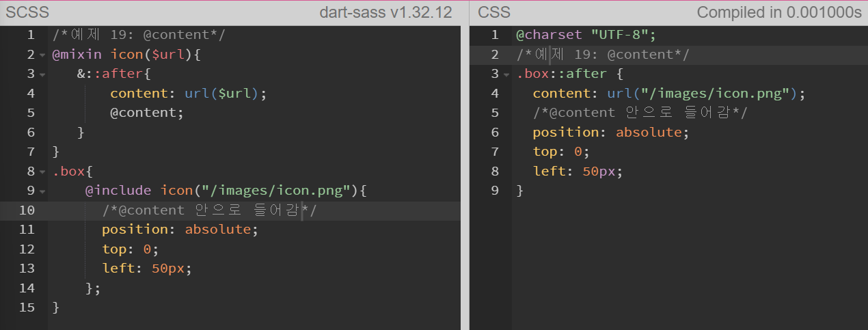868x330 pixels.
Task: Click the CSS comment on line 2
Action: coord(603,55)
